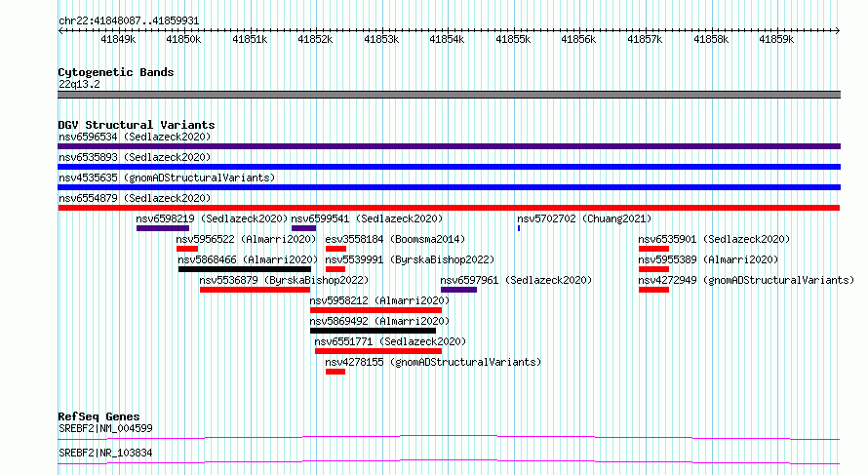Select the nsv6551771 (Sedlazeck2020) label
The height and width of the screenshot is (475, 868).
tap(390, 341)
